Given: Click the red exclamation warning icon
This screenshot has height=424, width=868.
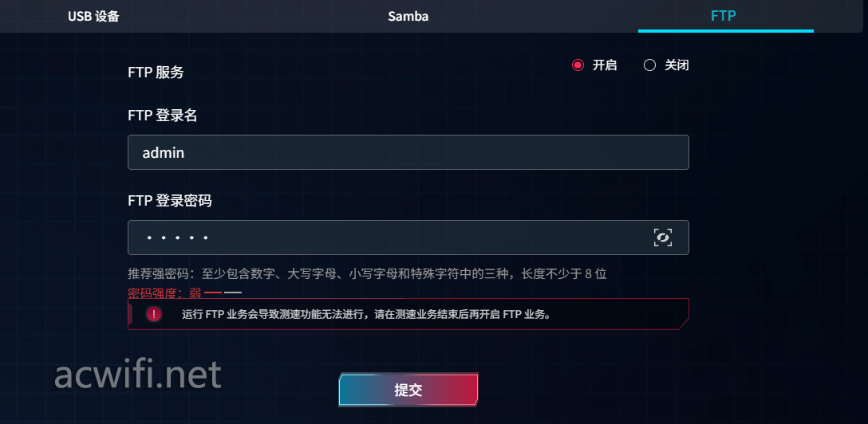Looking at the screenshot, I should point(154,314).
